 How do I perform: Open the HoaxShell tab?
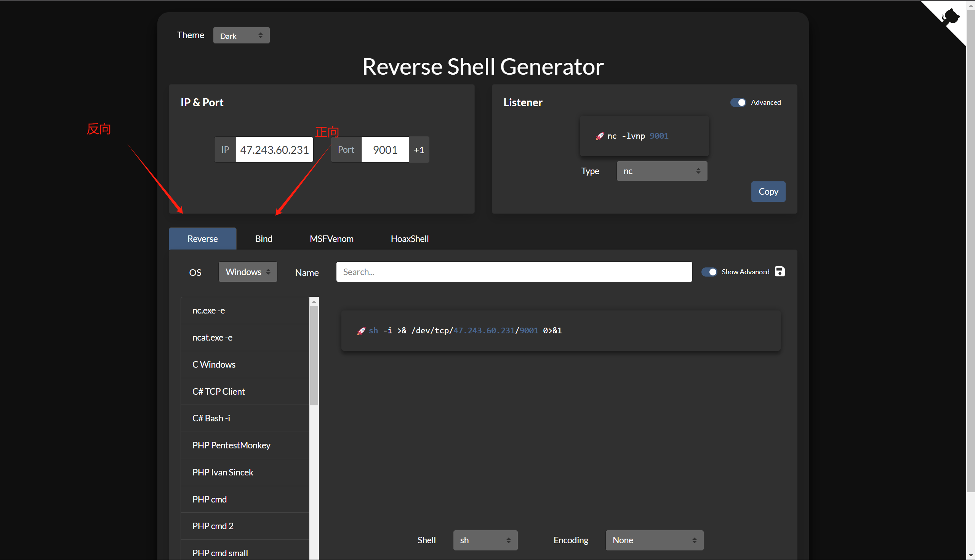tap(410, 239)
